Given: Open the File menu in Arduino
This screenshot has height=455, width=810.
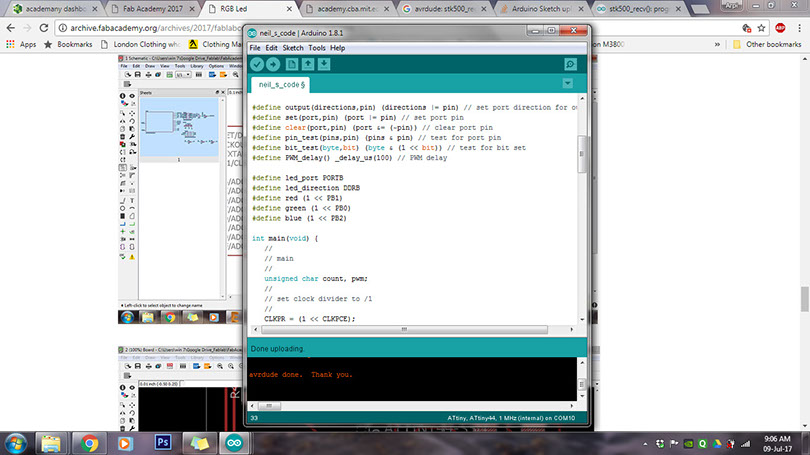Looking at the screenshot, I should (x=255, y=48).
